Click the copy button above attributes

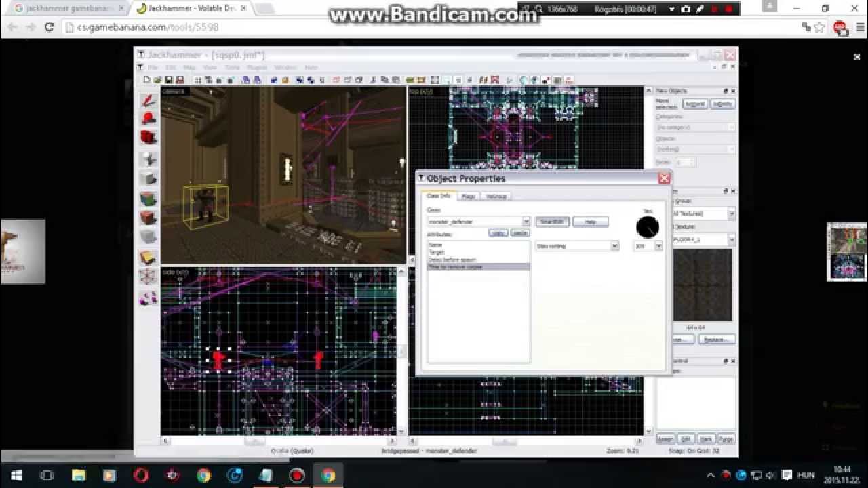[498, 232]
